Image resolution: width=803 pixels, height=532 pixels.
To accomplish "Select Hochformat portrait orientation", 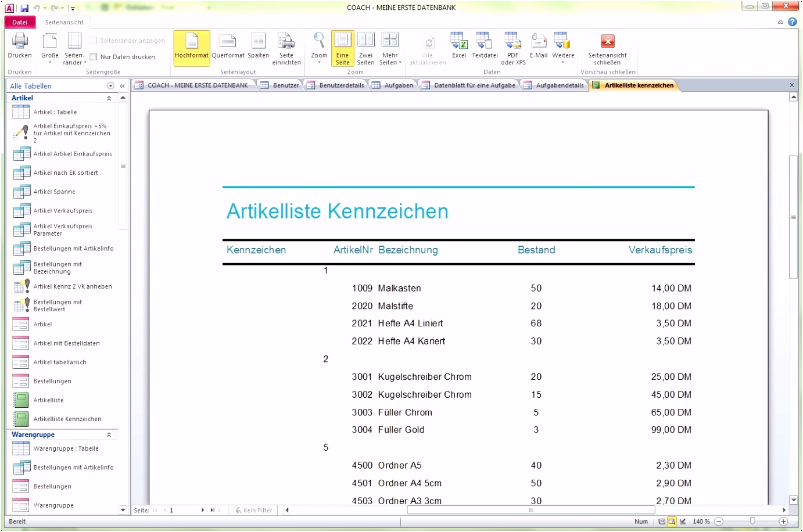I will (192, 48).
